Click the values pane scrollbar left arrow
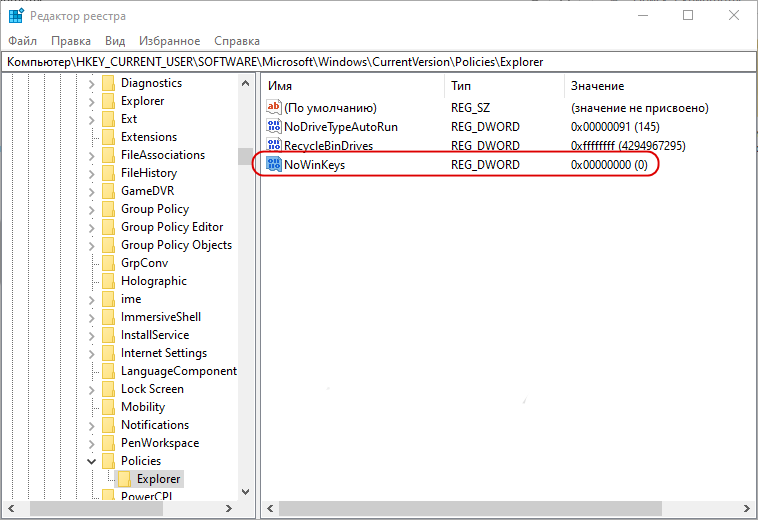 click(270, 508)
